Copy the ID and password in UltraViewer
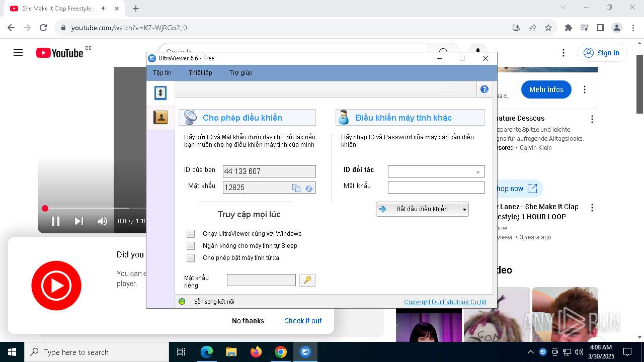Viewport: 644px width, 362px height. [296, 188]
